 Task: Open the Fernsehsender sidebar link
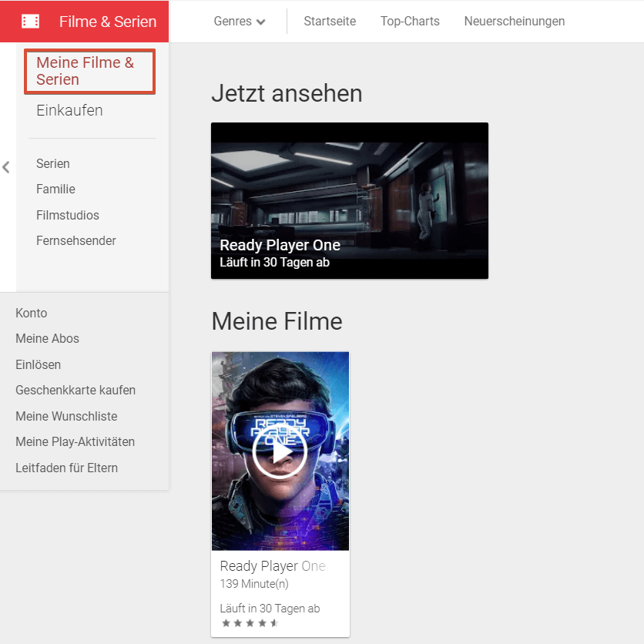pos(76,240)
